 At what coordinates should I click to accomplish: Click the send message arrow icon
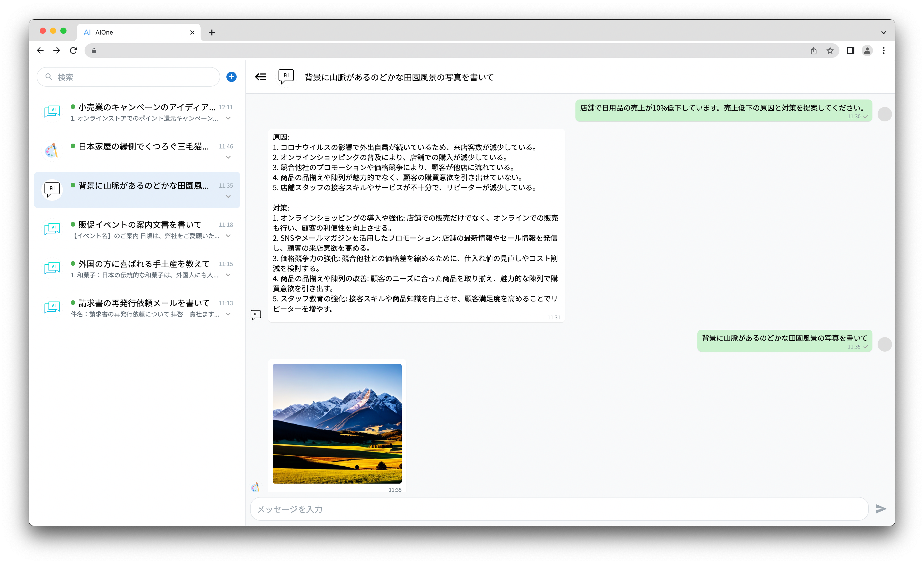pos(880,509)
